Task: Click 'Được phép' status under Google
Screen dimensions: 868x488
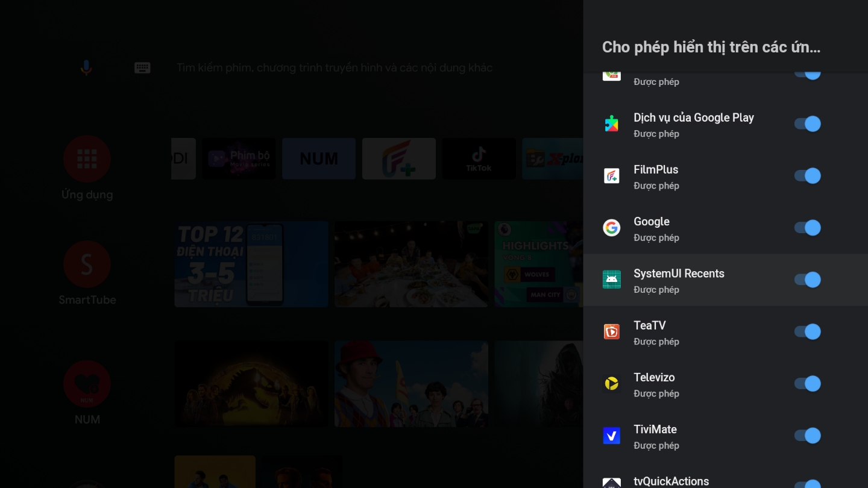Action: (656, 238)
